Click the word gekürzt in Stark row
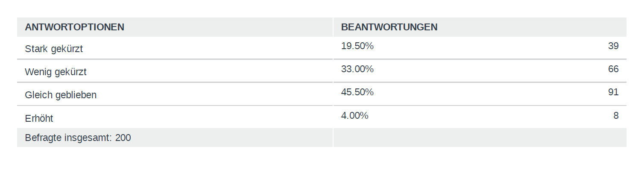The image size is (644, 176). point(67,49)
